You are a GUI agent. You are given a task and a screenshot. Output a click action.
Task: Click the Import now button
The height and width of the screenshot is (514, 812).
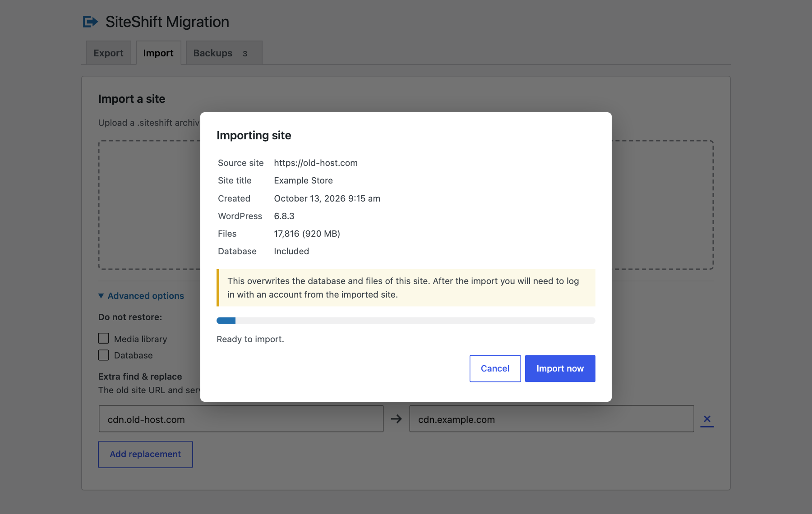pos(560,368)
